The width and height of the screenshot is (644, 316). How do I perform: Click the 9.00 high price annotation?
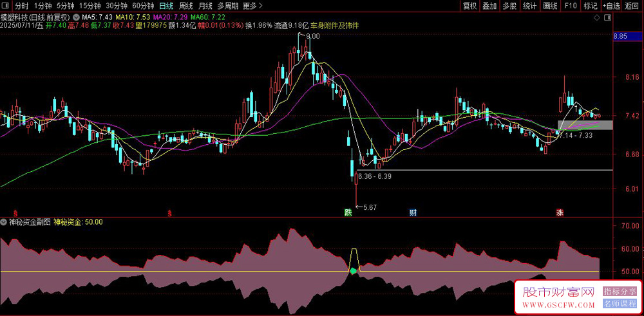(x=313, y=37)
